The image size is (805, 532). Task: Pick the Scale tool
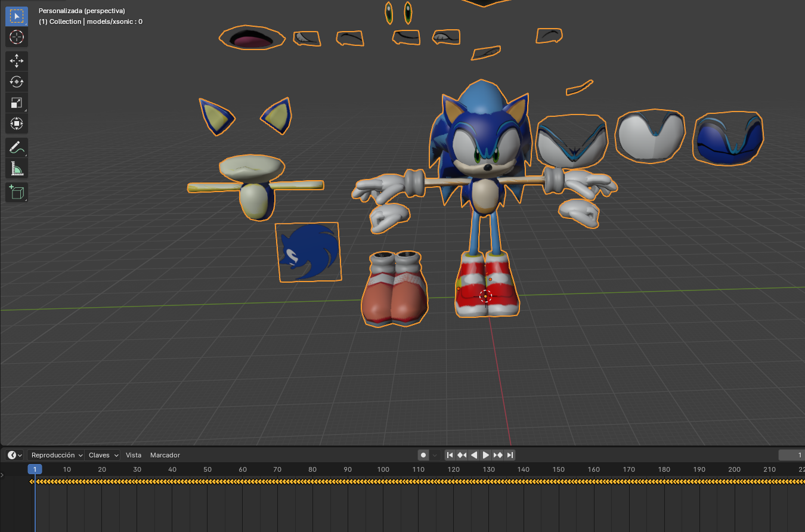pos(17,103)
